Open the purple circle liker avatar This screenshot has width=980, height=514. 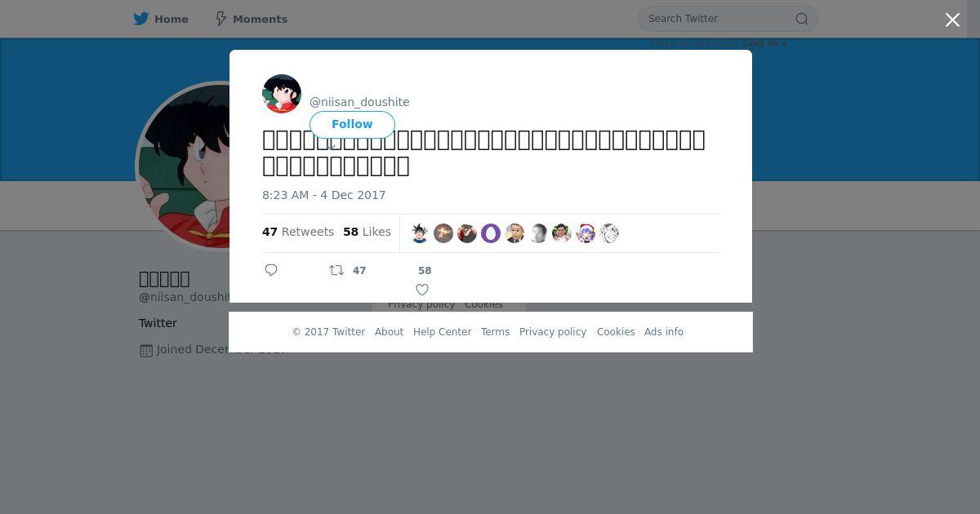491,233
